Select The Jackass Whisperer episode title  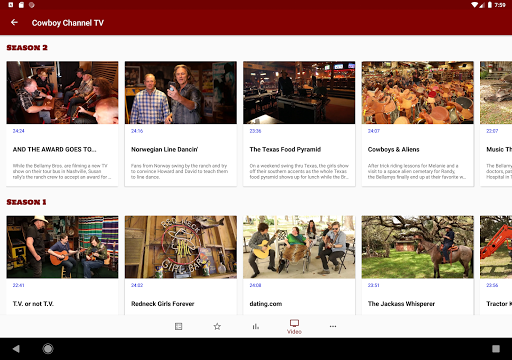click(x=401, y=304)
